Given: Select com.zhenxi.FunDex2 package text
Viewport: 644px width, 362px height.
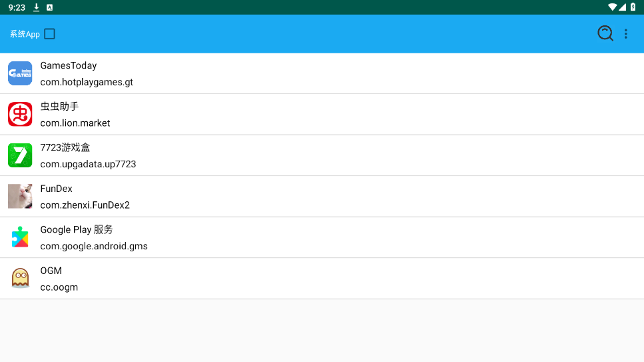Looking at the screenshot, I should tap(85, 205).
